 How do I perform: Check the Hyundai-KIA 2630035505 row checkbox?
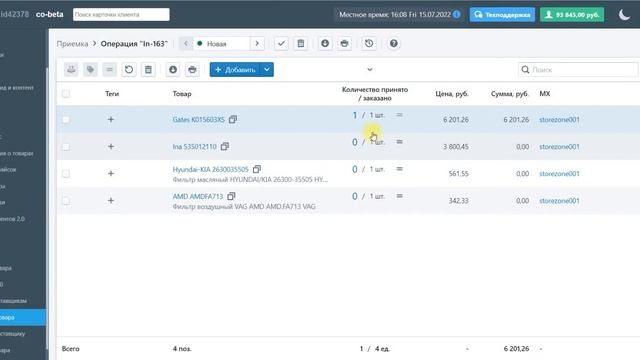tap(66, 173)
